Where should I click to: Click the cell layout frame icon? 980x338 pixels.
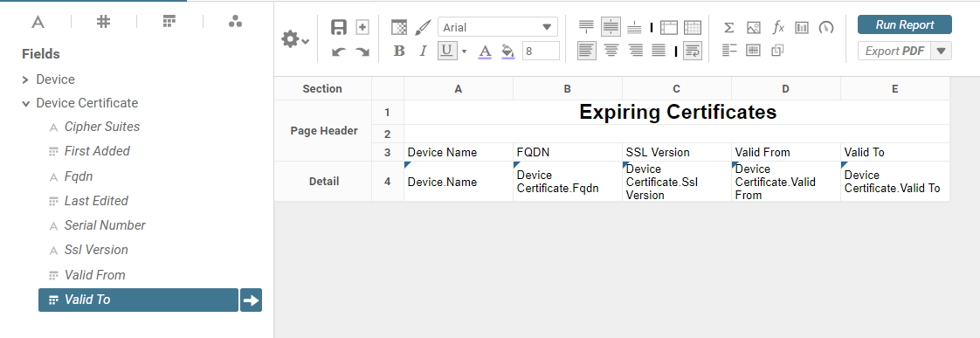coord(669,27)
